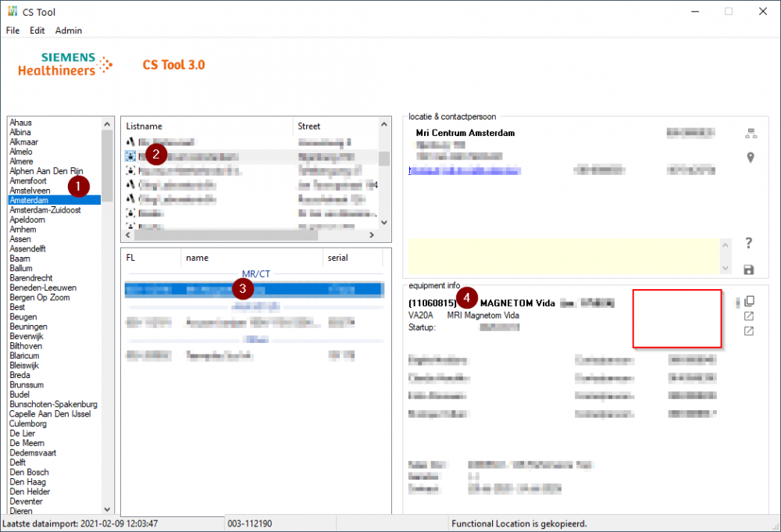
Task: Select Culemborg in the city list
Action: [x=28, y=423]
